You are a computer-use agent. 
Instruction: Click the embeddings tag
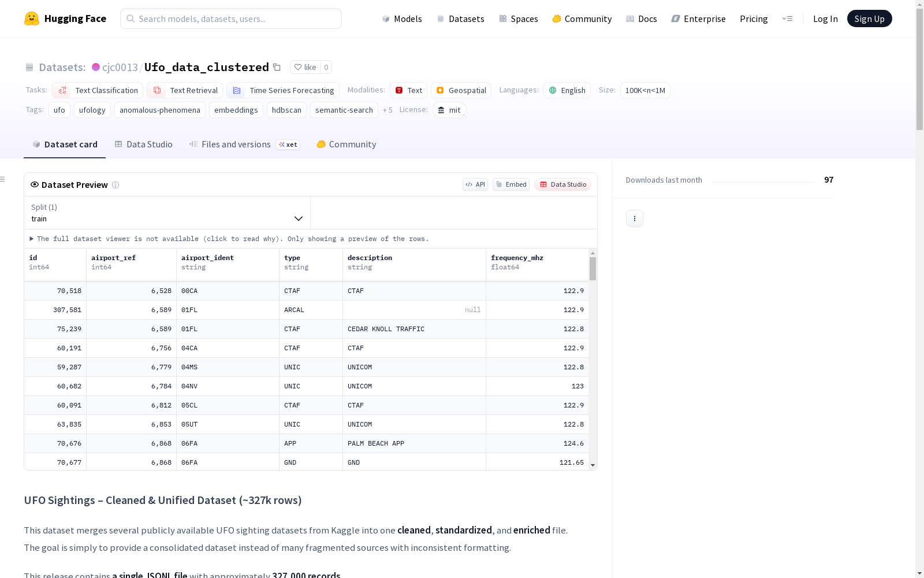(236, 110)
